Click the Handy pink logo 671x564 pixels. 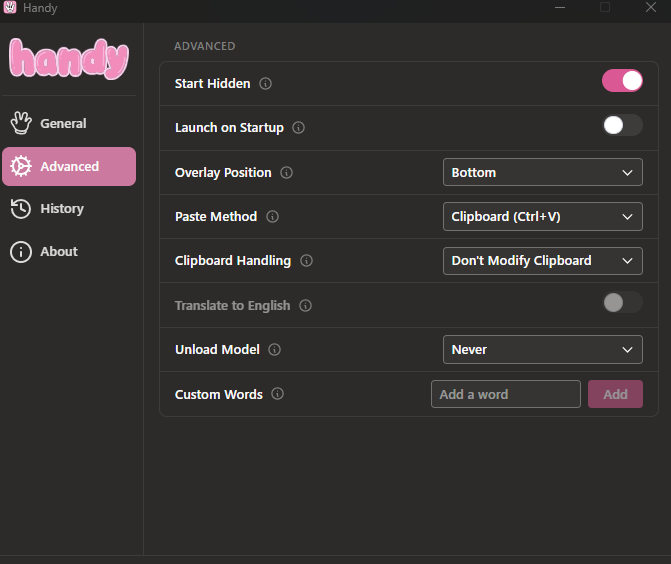point(69,59)
